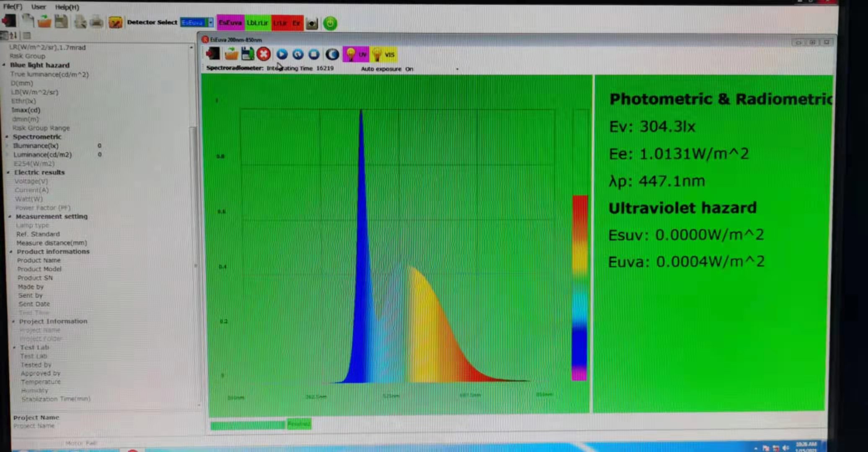Open the Help(H) menu

[x=67, y=7]
